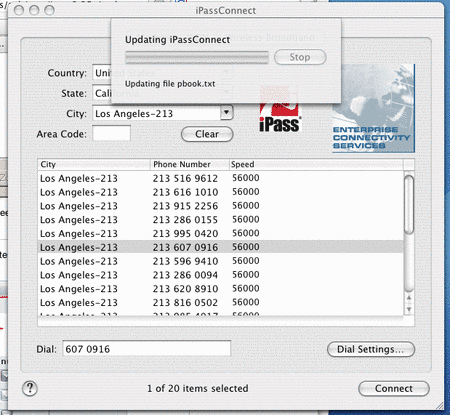Open help with the question mark button

click(x=30, y=388)
